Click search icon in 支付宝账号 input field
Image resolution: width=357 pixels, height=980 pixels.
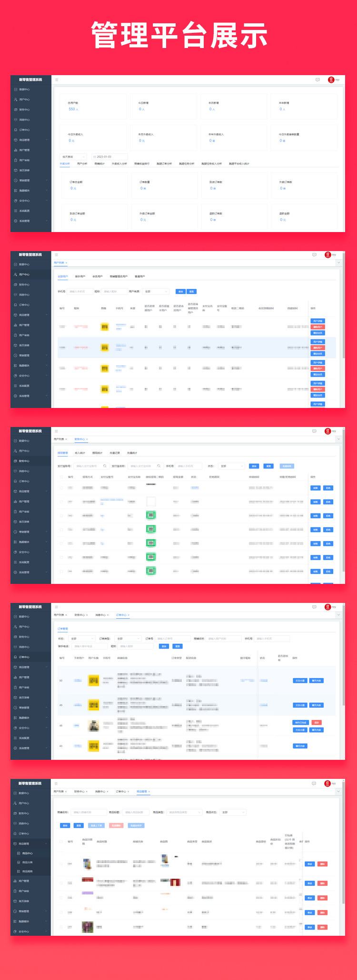[x=105, y=466]
